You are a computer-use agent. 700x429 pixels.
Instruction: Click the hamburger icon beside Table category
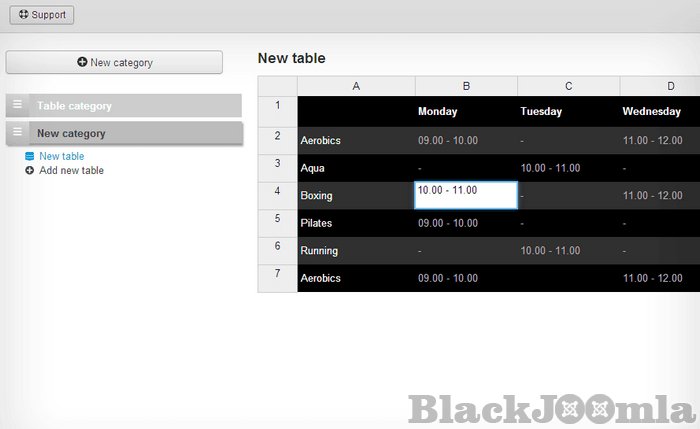18,105
